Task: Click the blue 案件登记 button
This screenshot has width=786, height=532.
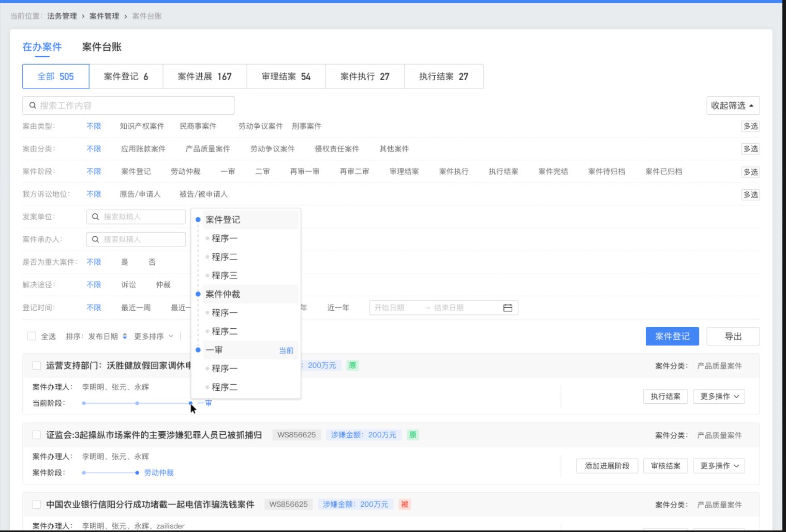Action: click(x=672, y=337)
